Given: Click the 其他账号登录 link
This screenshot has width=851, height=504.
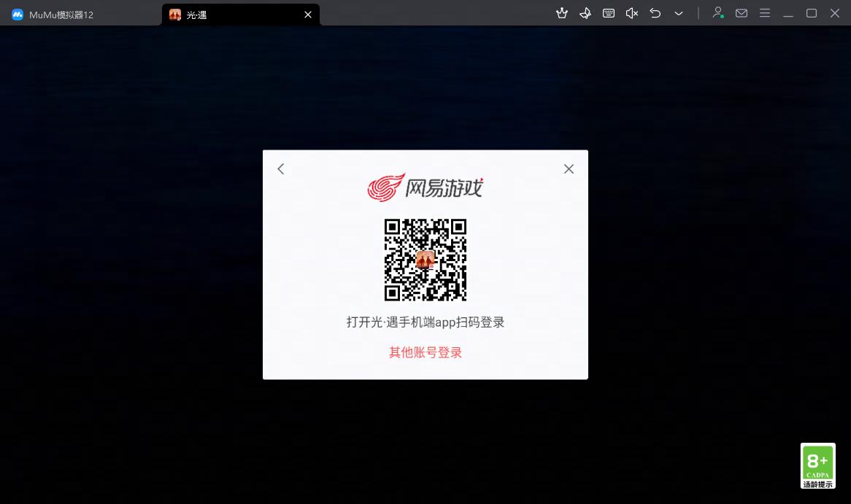Looking at the screenshot, I should click(425, 352).
